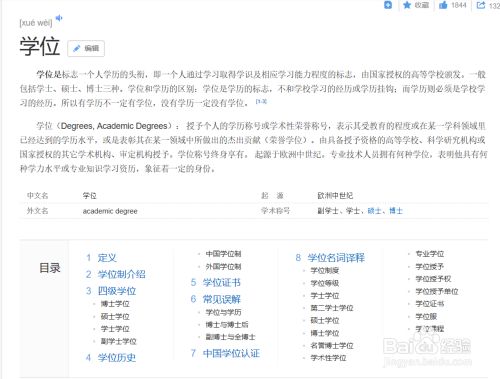500x379 pixels.
Task: Open 学士学位 under 四级学位
Action: click(115, 329)
